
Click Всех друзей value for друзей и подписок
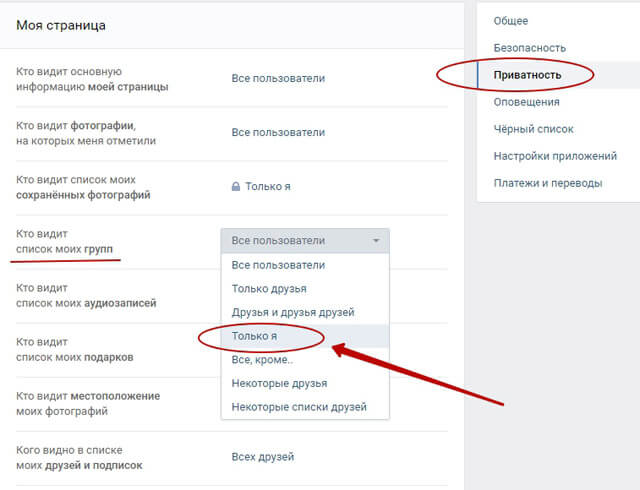pos(263,457)
